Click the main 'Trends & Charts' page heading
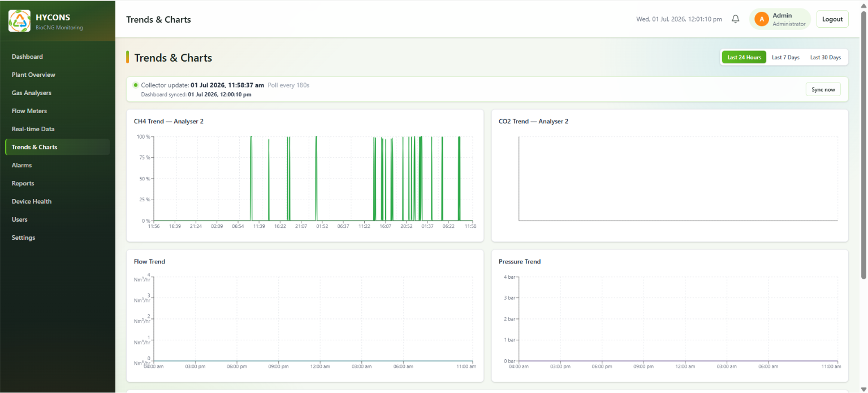 click(173, 58)
